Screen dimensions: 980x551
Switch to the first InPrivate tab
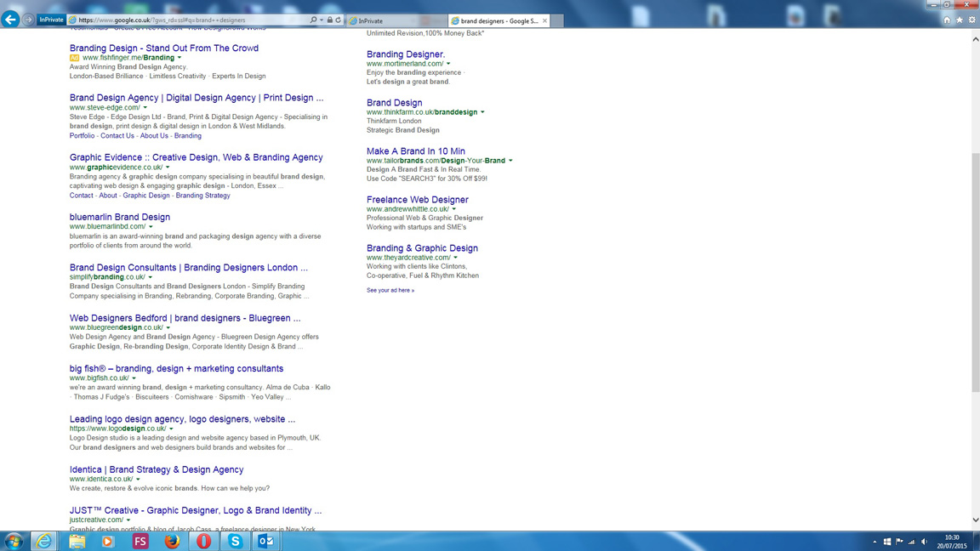pos(383,20)
